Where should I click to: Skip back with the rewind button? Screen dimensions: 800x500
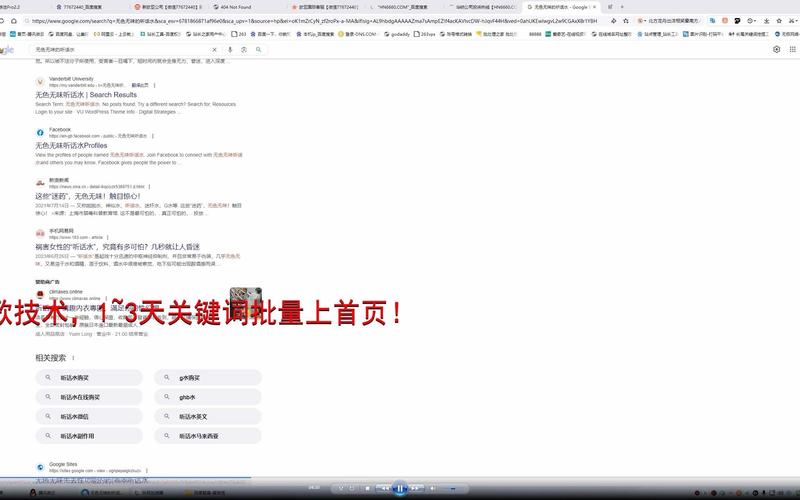384,488
